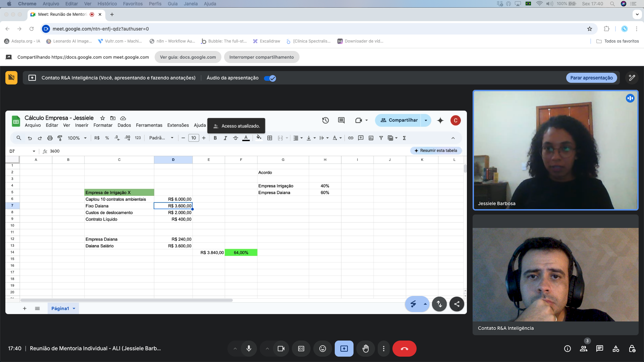Image resolution: width=644 pixels, height=362 pixels.
Task: Raise hand in the meeting
Action: tap(366, 349)
